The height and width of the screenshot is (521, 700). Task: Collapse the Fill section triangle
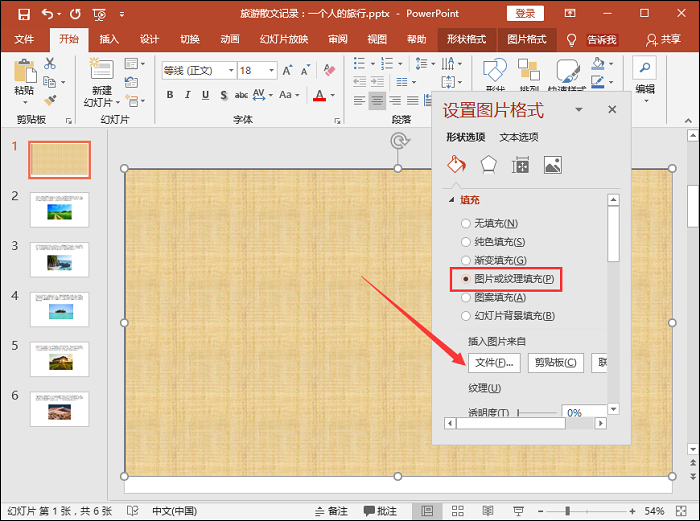point(451,200)
